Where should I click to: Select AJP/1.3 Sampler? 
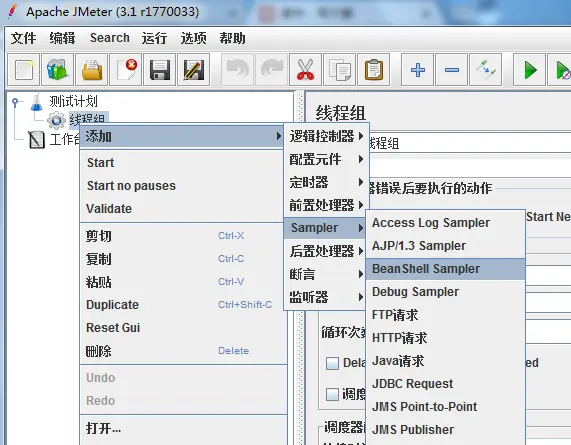click(x=445, y=246)
